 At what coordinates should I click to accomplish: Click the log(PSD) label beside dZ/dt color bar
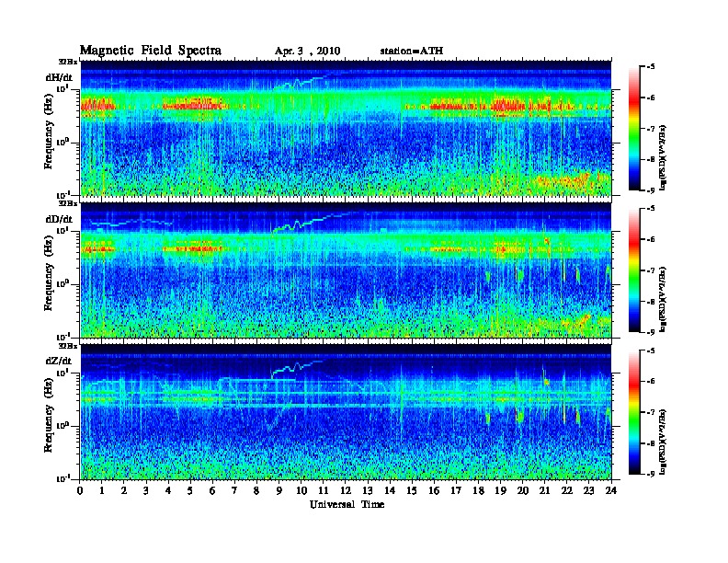664,442
